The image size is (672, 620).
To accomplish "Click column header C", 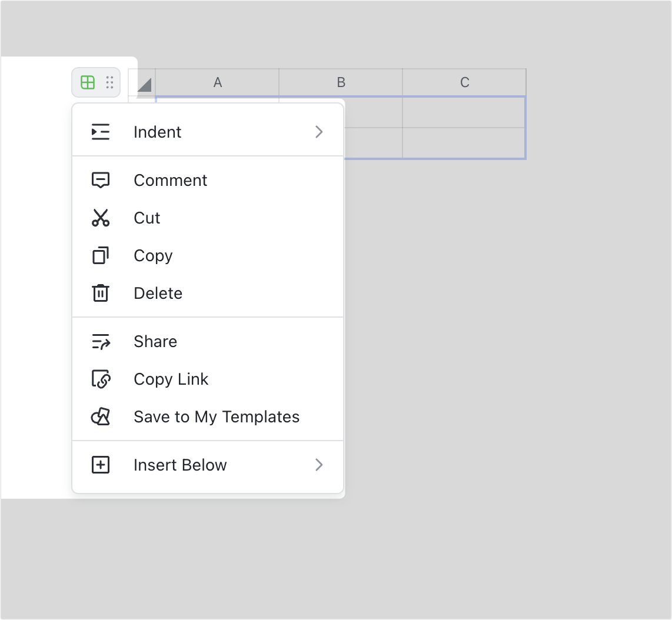I will pos(464,82).
